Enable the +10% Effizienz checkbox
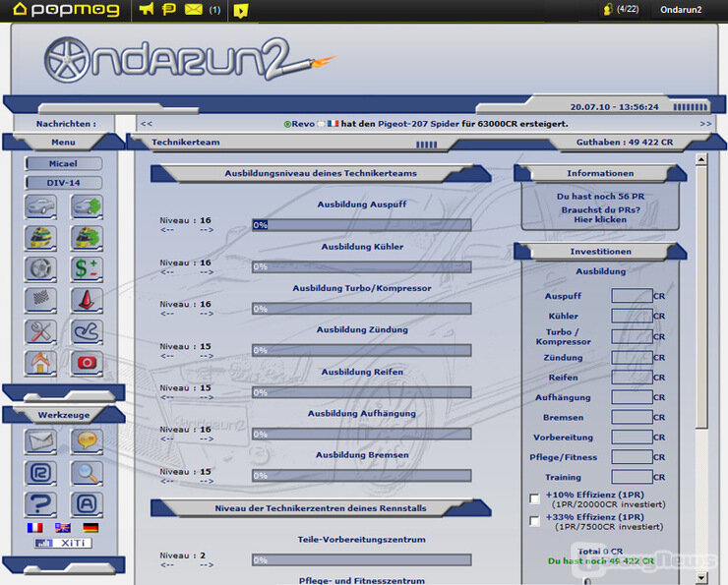728x585 pixels. 535,498
